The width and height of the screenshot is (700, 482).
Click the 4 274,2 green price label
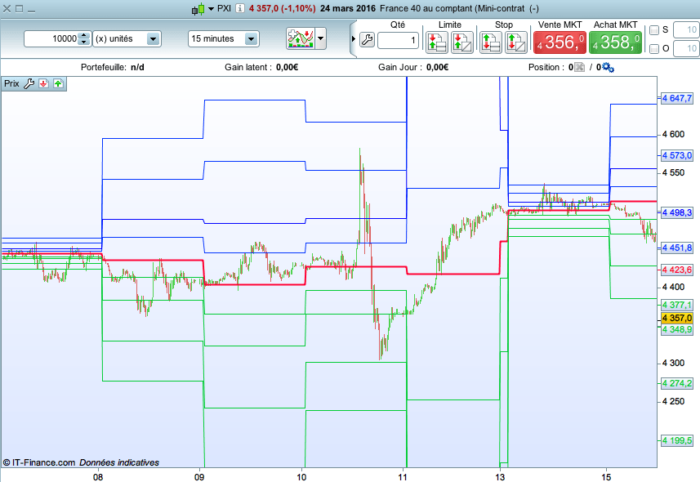tap(677, 383)
